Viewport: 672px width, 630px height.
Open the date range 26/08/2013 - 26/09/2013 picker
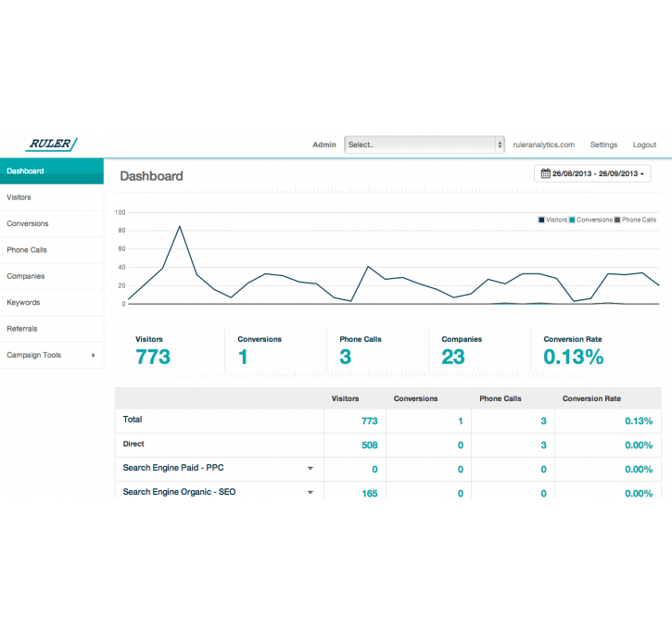point(592,173)
